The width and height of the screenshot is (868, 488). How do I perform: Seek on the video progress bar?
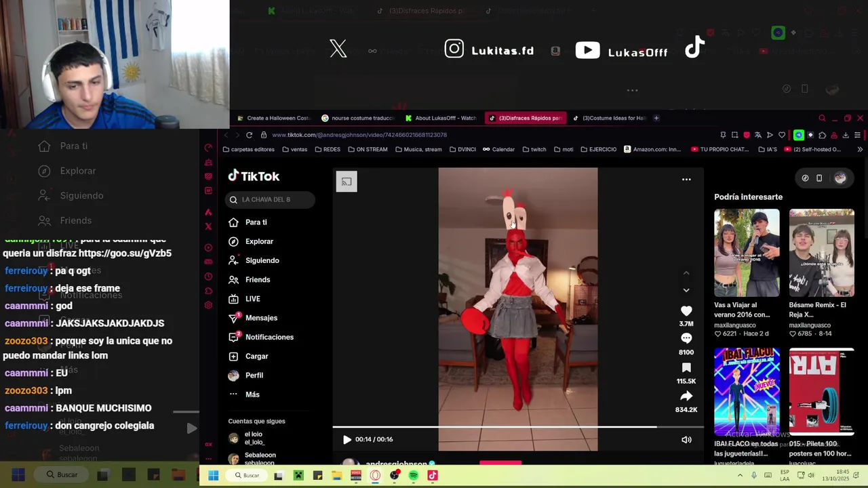[x=518, y=427]
